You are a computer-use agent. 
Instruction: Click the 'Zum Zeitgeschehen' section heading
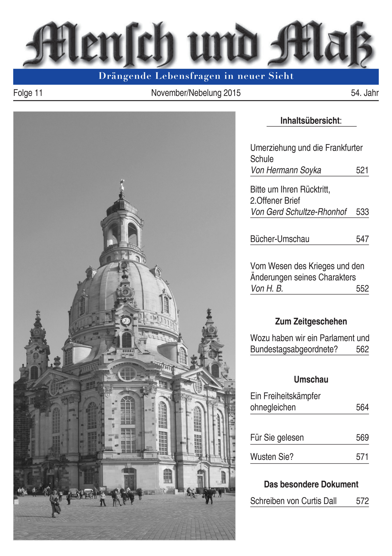[x=311, y=321]
